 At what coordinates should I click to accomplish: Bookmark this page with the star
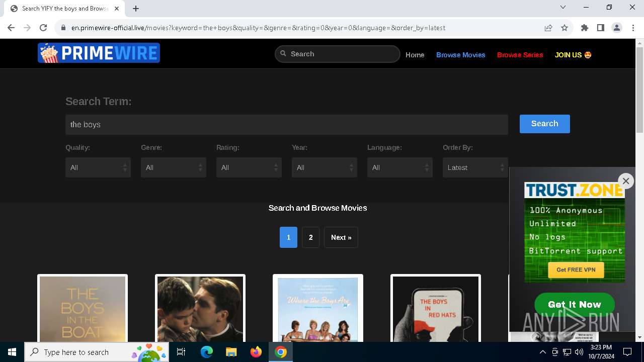coord(565,28)
